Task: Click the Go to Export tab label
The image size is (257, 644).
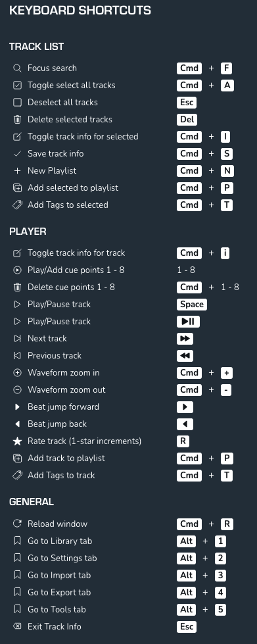Action: (x=59, y=592)
